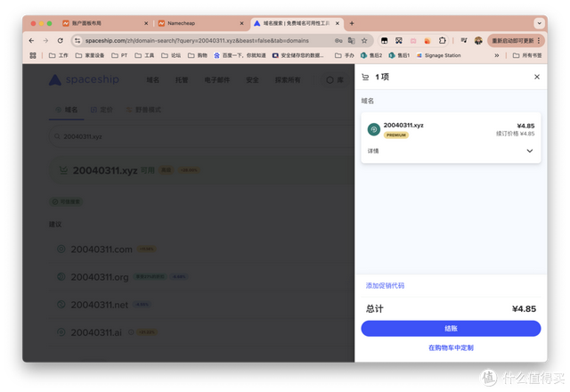Click the password key icon in address bar
Screen dimensions: 570x392
338,41
